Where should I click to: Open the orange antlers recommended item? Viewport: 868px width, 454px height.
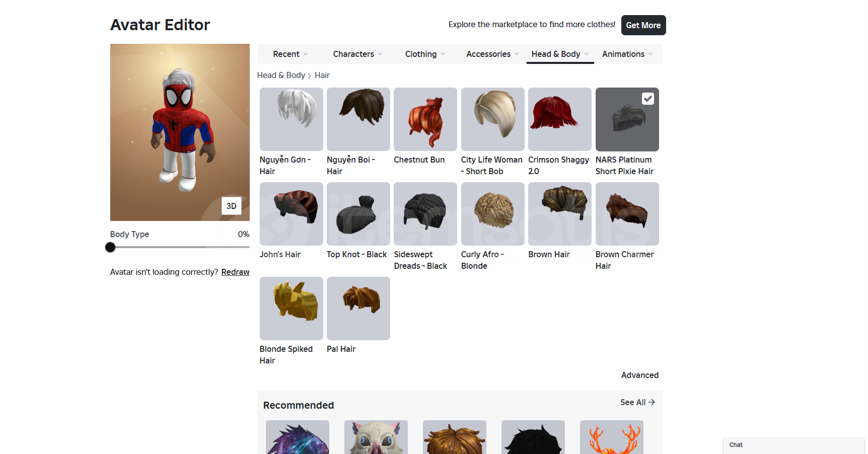612,437
